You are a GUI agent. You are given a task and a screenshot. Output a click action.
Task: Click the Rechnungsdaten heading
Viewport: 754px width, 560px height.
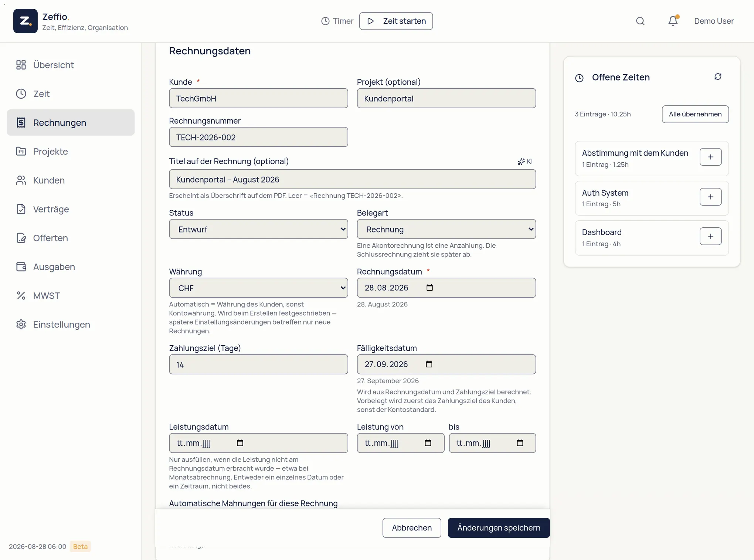click(210, 51)
